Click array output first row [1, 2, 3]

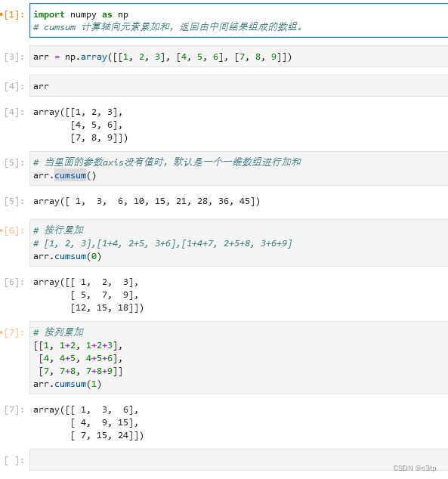pos(78,112)
